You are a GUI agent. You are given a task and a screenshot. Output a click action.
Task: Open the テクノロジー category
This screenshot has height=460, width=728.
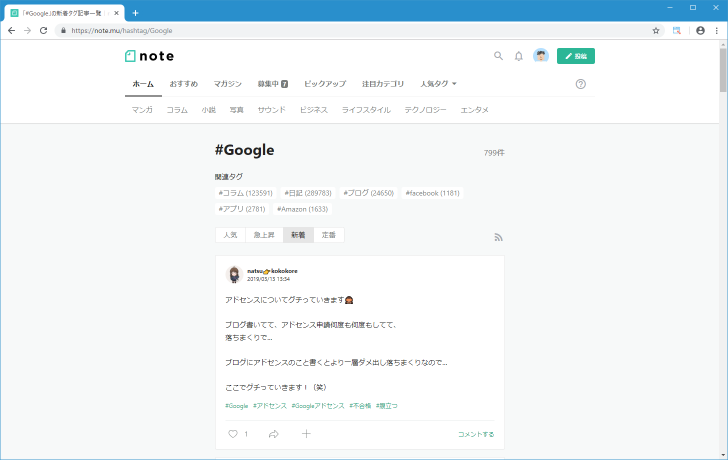click(425, 110)
